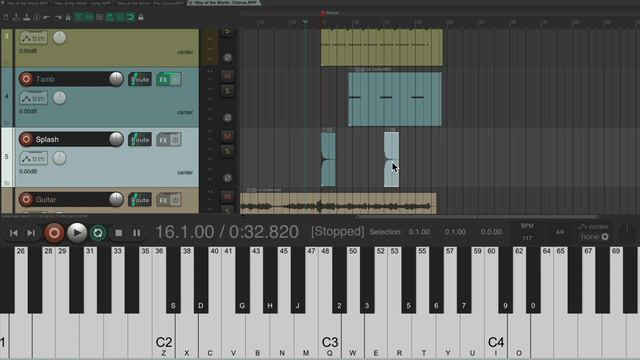Mute the Guitar track
This screenshot has height=360, width=640.
coord(227,197)
